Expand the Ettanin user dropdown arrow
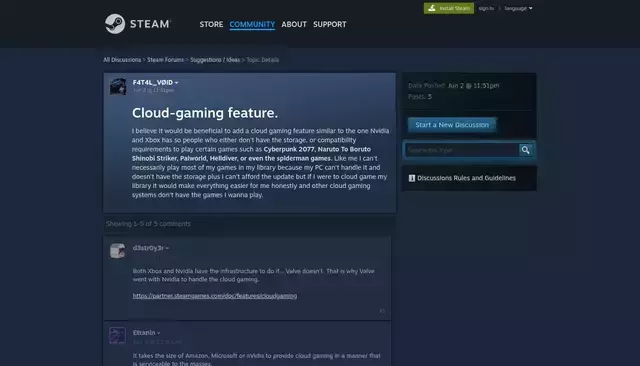This screenshot has width=640, height=366. (158, 333)
